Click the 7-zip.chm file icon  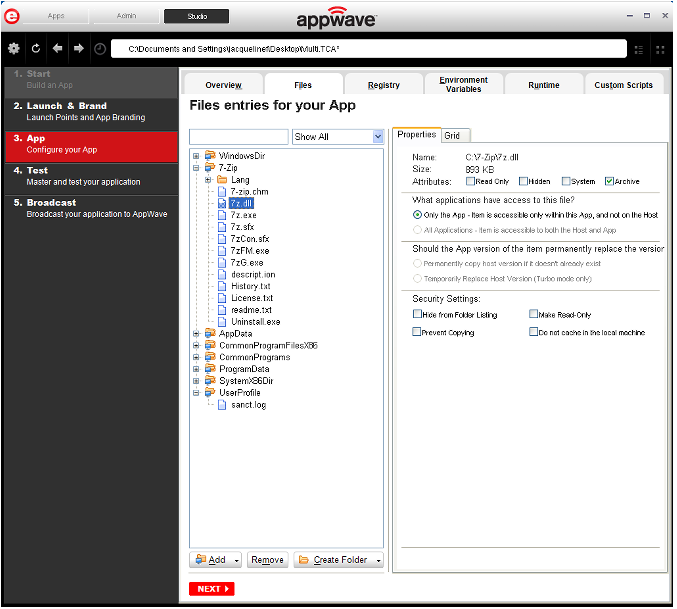point(222,191)
